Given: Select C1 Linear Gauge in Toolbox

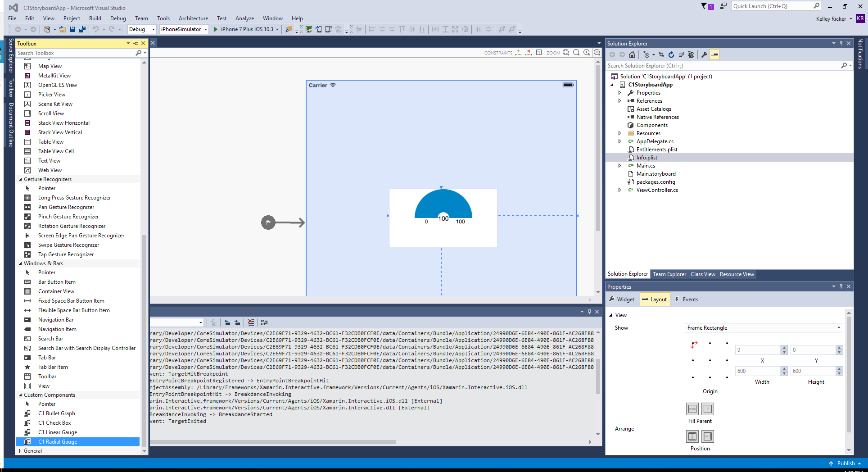Looking at the screenshot, I should 58,432.
